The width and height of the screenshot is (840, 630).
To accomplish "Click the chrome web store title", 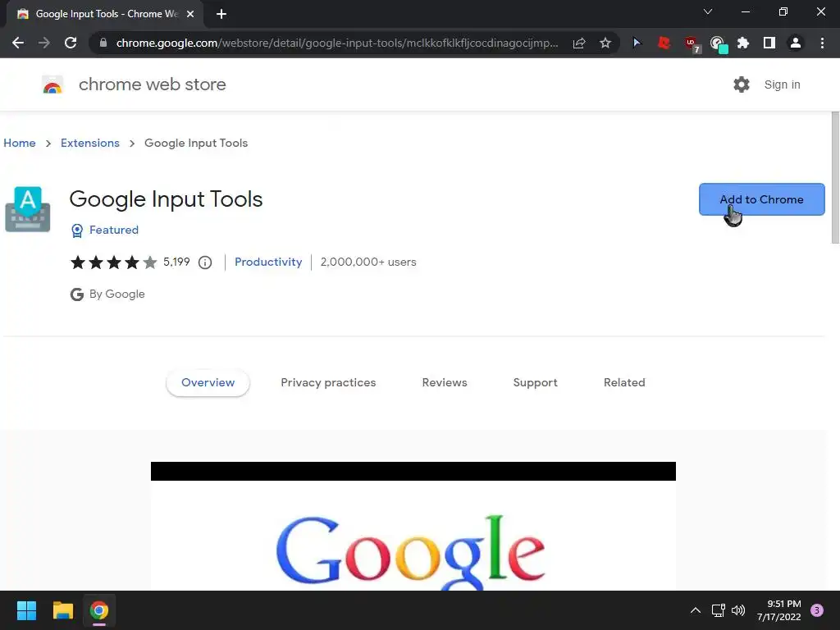I will point(152,84).
